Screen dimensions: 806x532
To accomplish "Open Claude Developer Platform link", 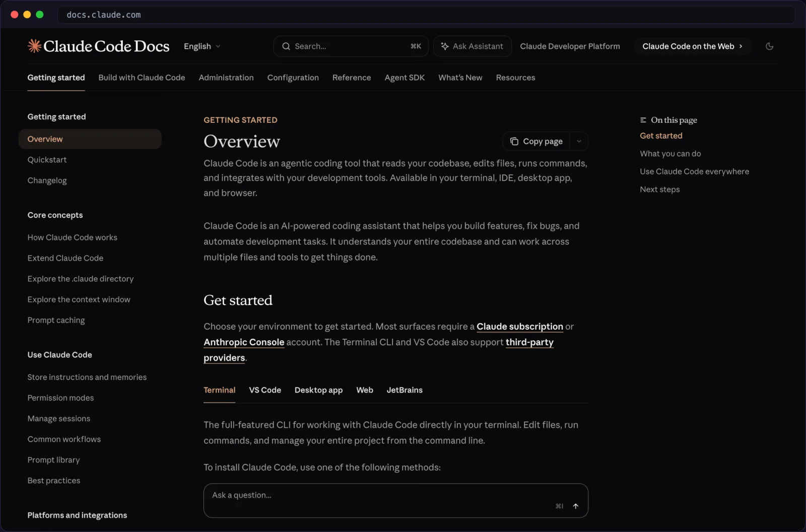I will coord(570,46).
